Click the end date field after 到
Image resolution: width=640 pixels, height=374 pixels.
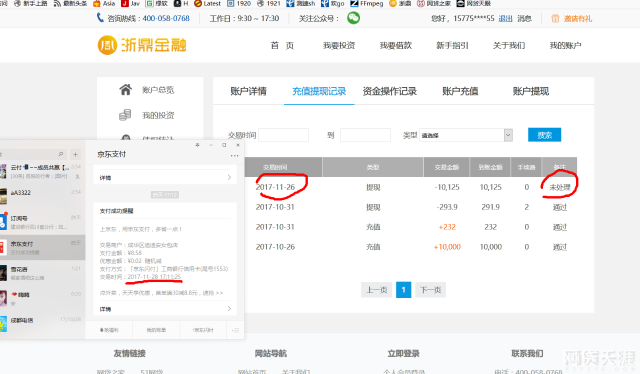coord(365,135)
